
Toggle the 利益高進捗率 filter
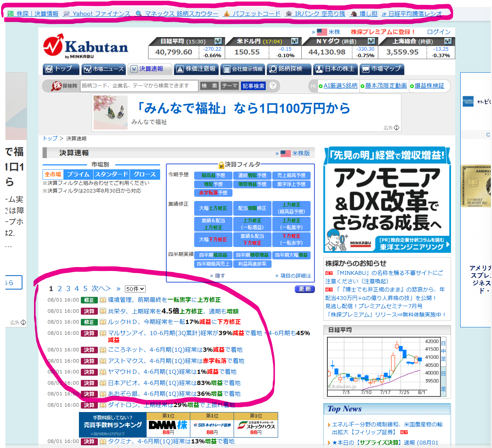pyautogui.click(x=252, y=264)
